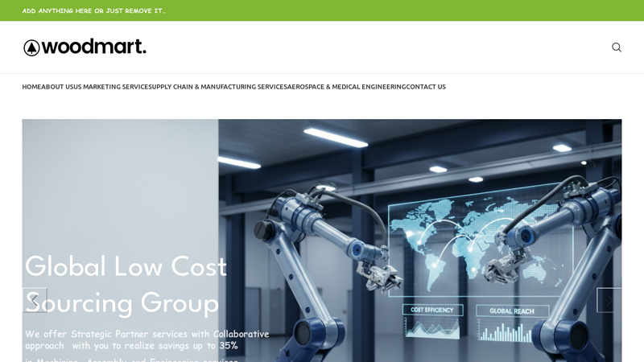Open the HOME menu item

[x=31, y=87]
